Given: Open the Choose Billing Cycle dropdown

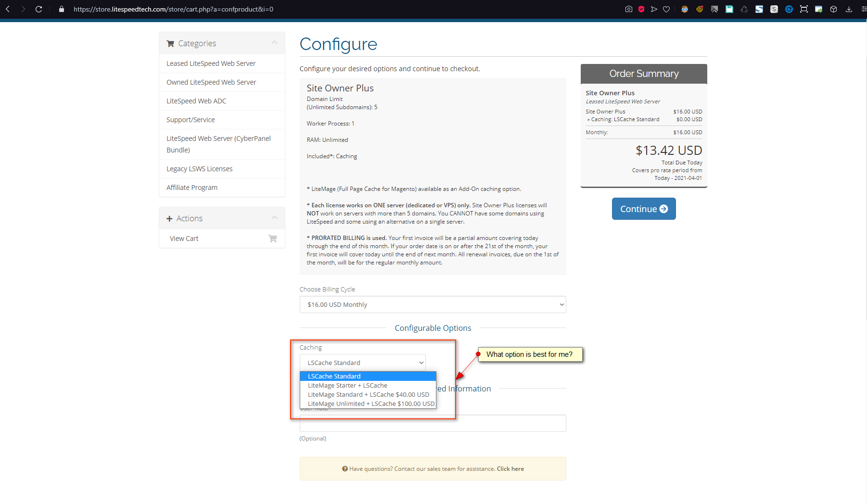Looking at the screenshot, I should (433, 304).
